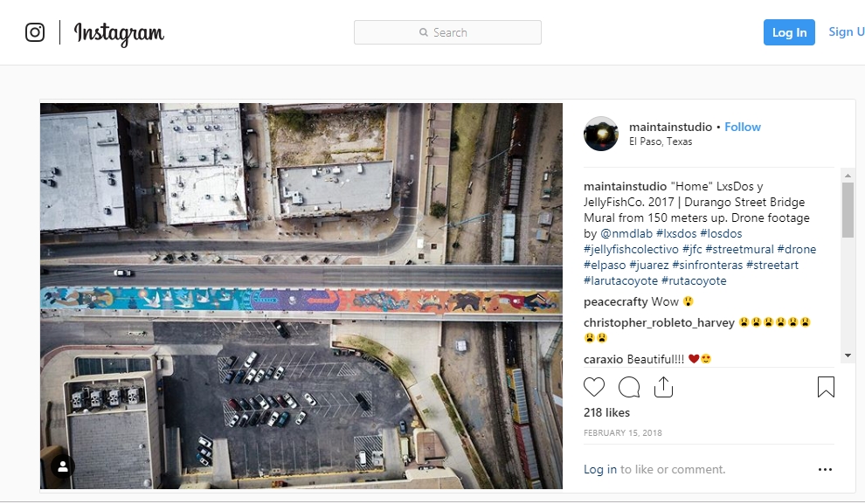
Task: Click the comments scrollbar down arrow
Action: pos(848,356)
